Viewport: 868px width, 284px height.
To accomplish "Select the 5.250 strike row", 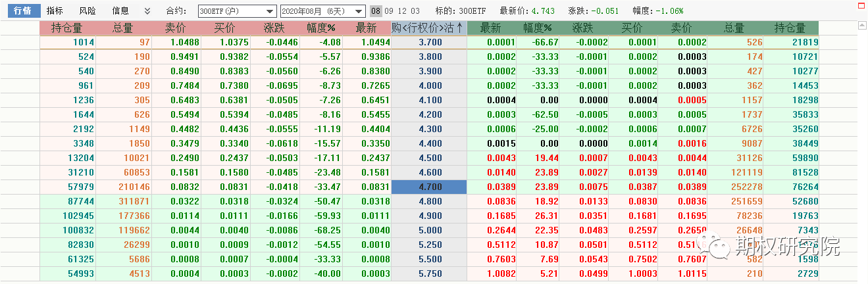I will 430,245.
